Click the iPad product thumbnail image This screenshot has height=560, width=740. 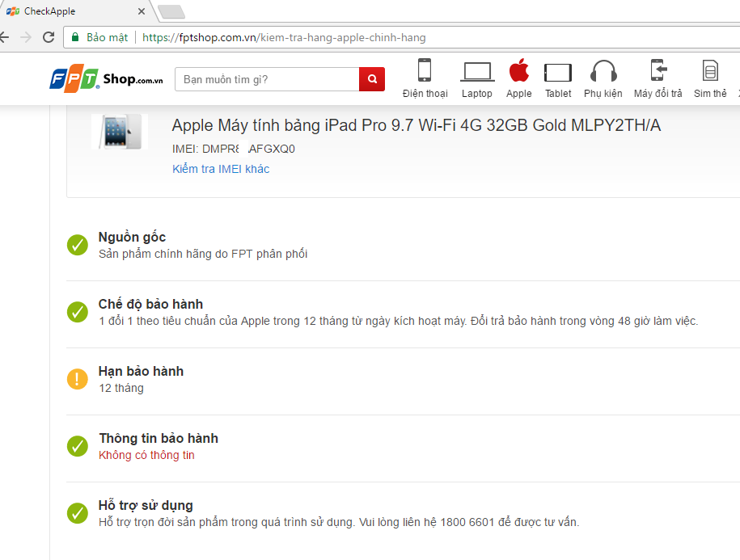coord(120,132)
